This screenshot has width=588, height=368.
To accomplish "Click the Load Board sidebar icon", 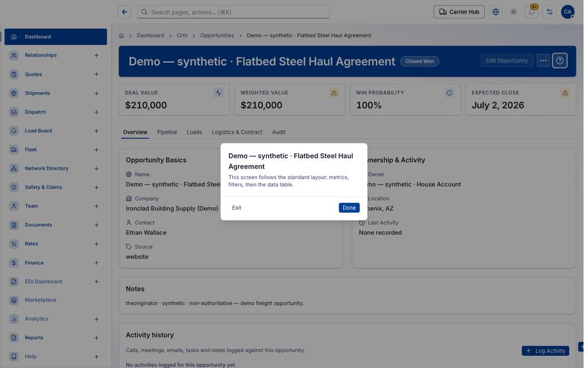I will click(14, 131).
